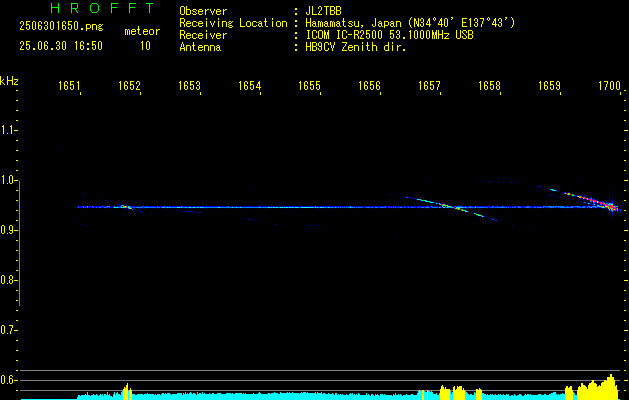Click the 1654 time axis marker
The image size is (629, 400).
tap(249, 85)
